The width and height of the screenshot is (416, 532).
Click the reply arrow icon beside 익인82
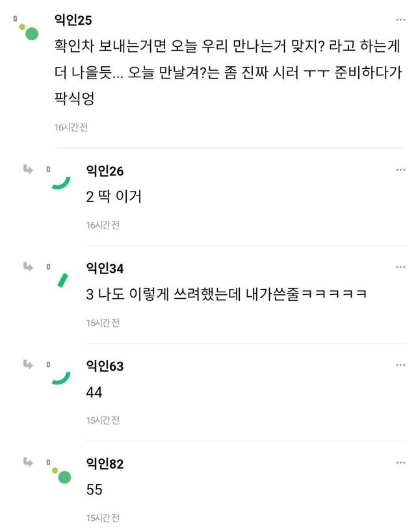coord(29,462)
